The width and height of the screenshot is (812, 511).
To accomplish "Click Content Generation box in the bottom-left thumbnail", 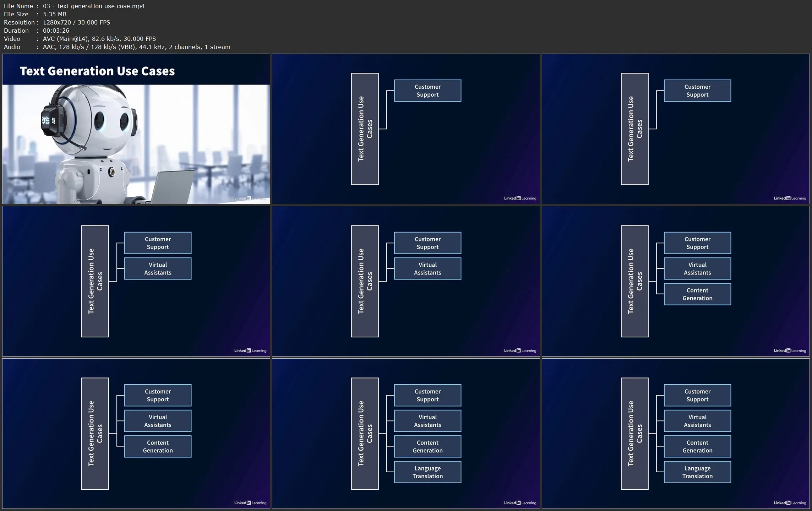I will (x=158, y=446).
